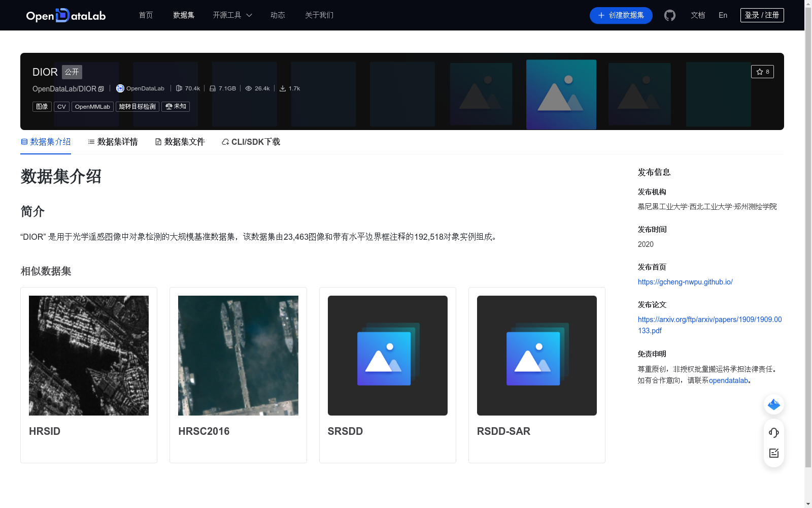
Task: Click the 创建数据集 button
Action: click(621, 15)
